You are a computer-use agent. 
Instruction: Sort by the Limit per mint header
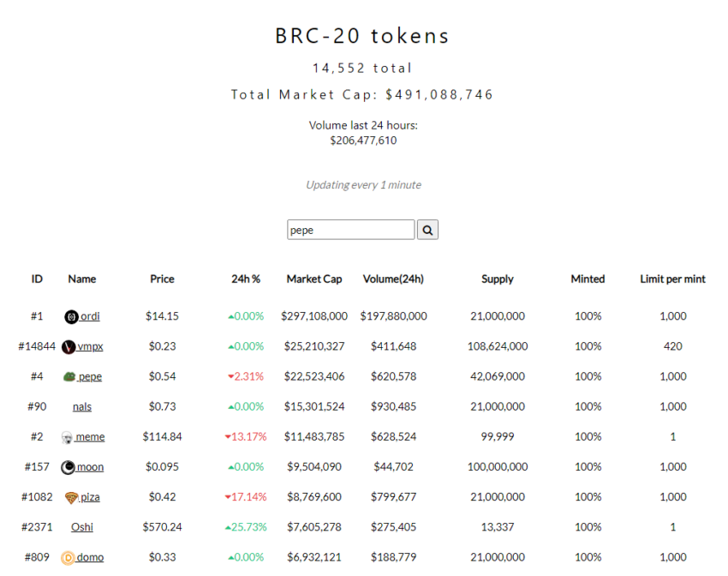[x=672, y=279]
